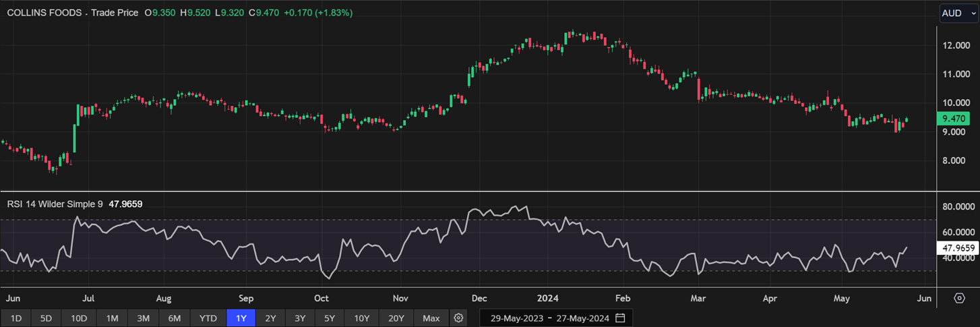Click the 47.9659 RSI axis value label

click(958, 248)
